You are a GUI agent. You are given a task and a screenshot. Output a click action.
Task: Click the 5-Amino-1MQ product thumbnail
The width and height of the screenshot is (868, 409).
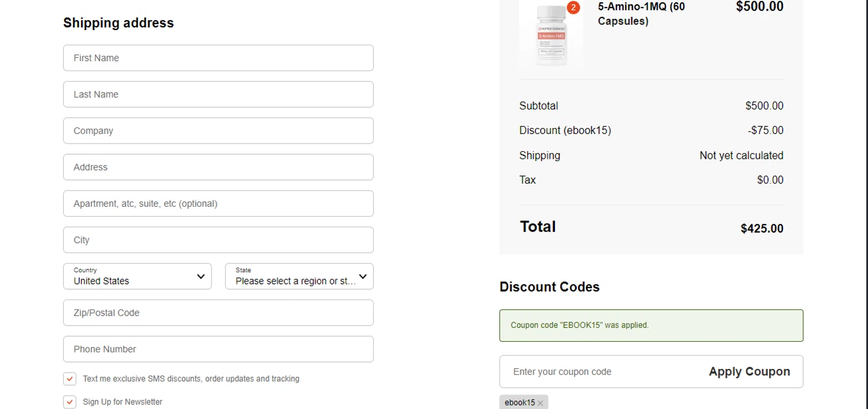pyautogui.click(x=551, y=36)
